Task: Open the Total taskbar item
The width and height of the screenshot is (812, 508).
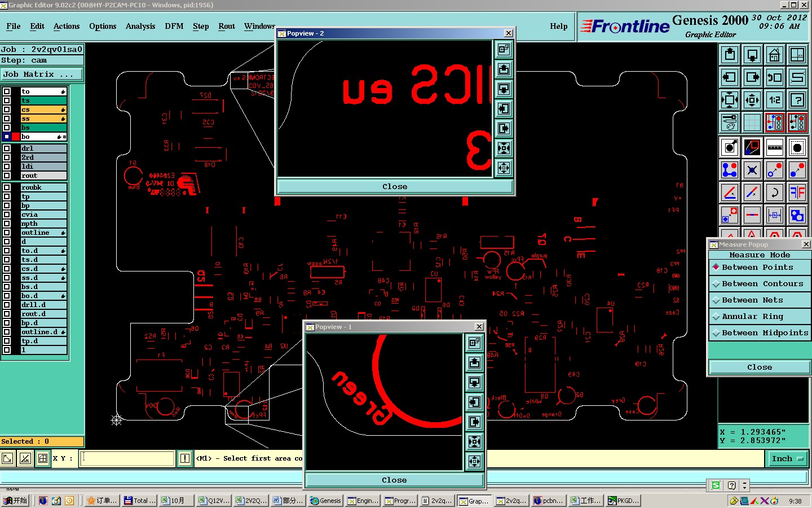Action: 140,501
